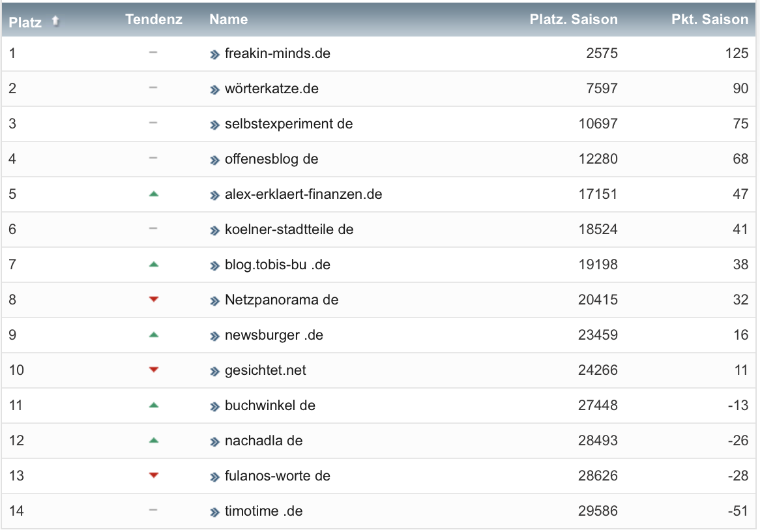Click the green up arrow for nachadla de

coord(154,440)
